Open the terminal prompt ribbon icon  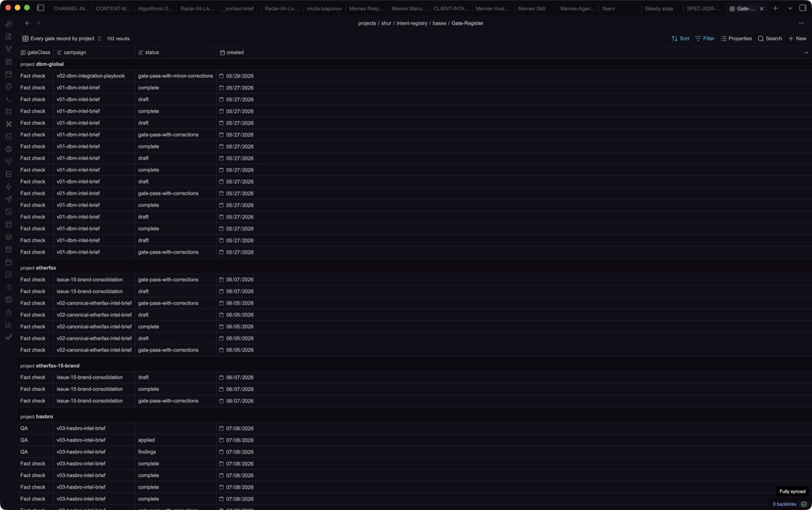pyautogui.click(x=9, y=99)
